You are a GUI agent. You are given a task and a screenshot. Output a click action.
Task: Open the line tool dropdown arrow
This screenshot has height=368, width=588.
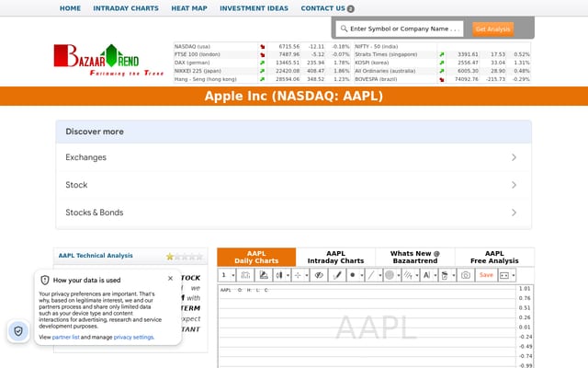(379, 275)
